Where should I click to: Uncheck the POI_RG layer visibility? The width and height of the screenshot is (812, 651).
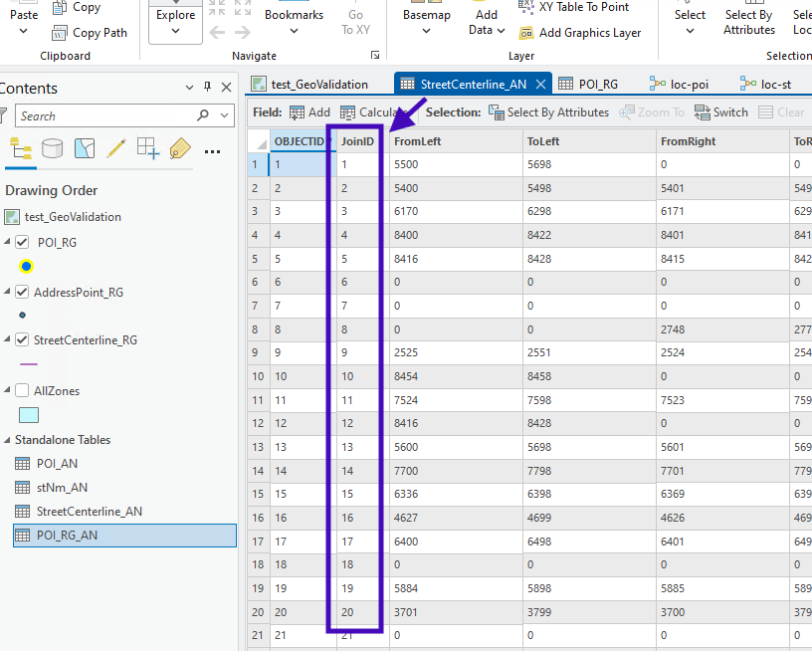click(22, 242)
